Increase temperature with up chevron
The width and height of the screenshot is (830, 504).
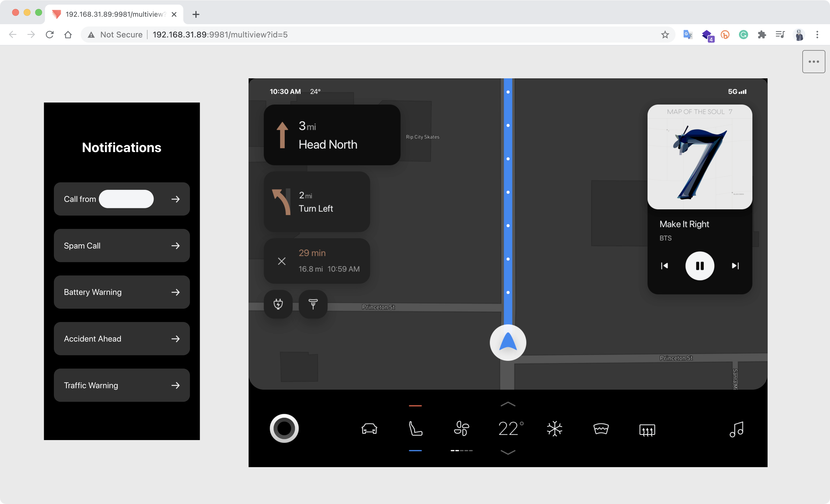point(508,404)
